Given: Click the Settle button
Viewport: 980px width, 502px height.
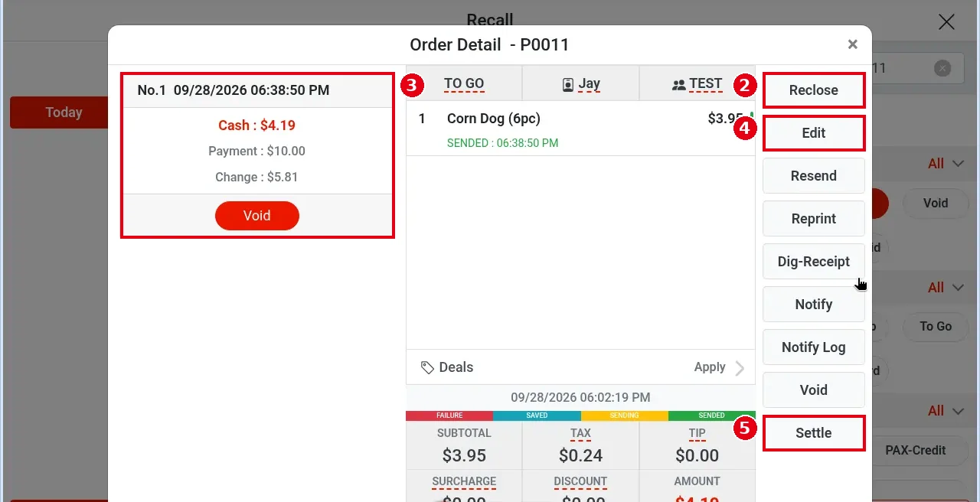Looking at the screenshot, I should pos(814,433).
